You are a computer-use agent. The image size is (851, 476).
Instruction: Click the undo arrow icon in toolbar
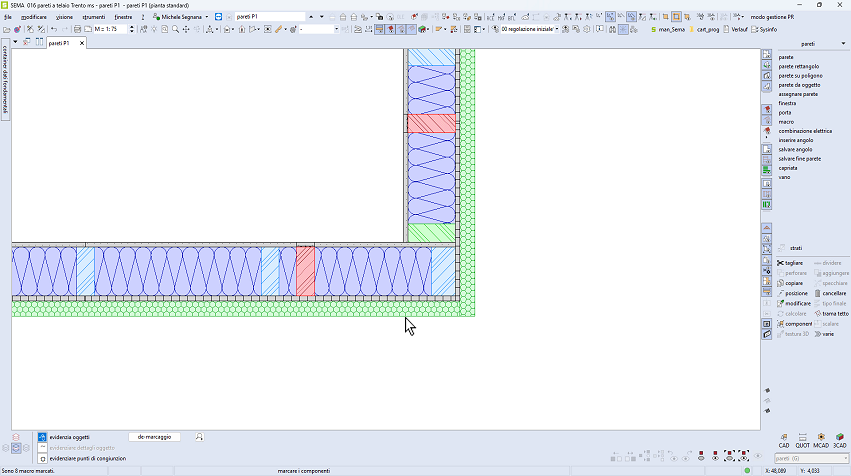53,30
